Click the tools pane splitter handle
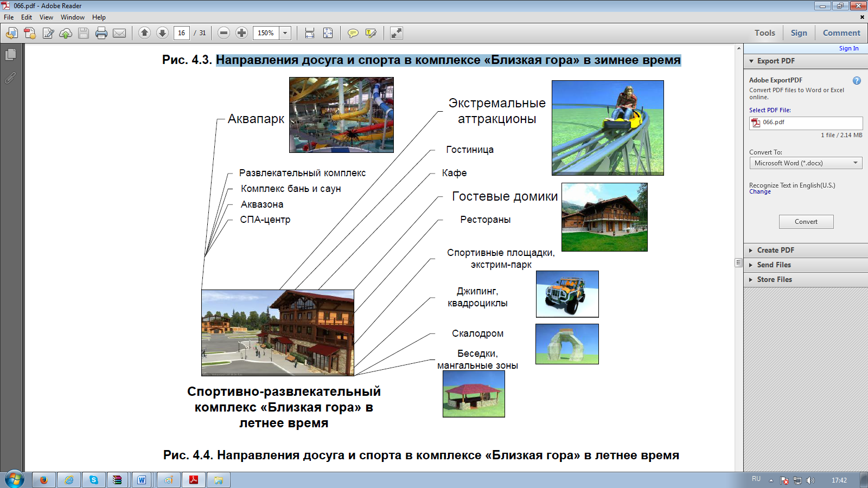Screen dimensions: 868x488 738,263
